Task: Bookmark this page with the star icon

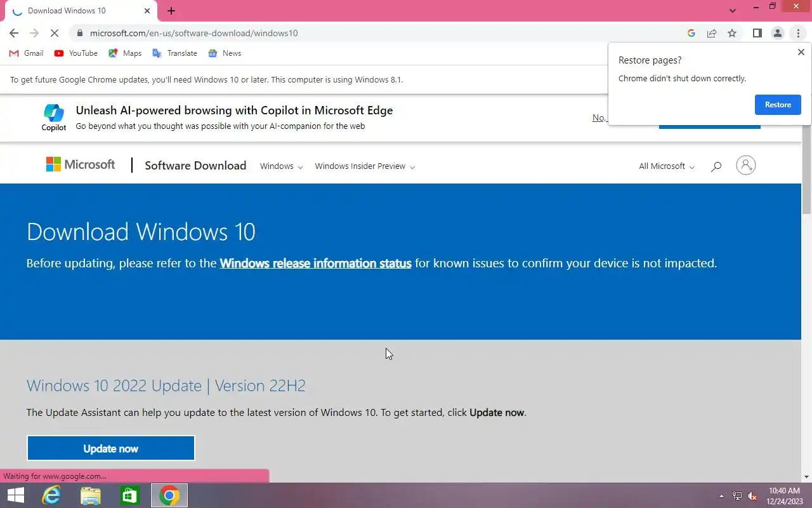Action: pos(732,33)
